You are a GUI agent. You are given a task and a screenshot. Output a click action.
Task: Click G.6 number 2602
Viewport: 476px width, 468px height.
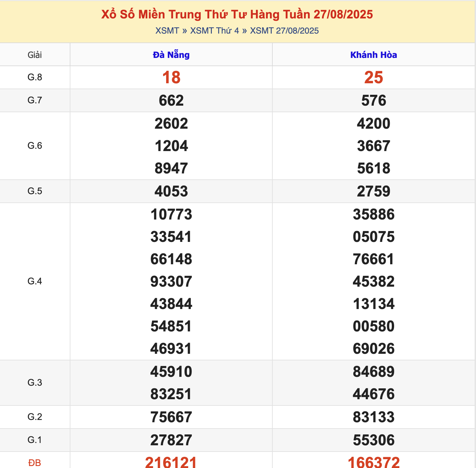click(x=171, y=124)
